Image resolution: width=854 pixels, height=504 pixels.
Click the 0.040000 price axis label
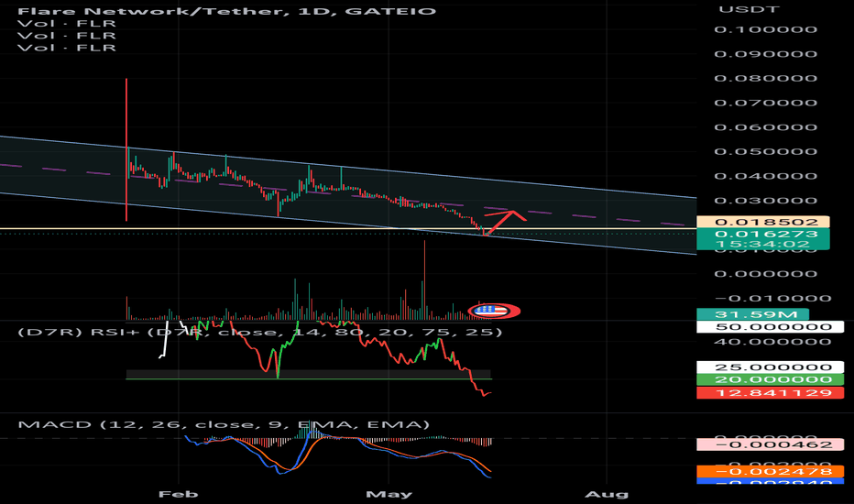click(x=766, y=176)
